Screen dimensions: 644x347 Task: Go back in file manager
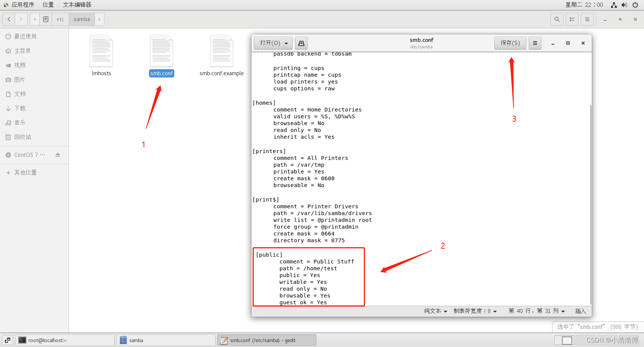click(9, 19)
